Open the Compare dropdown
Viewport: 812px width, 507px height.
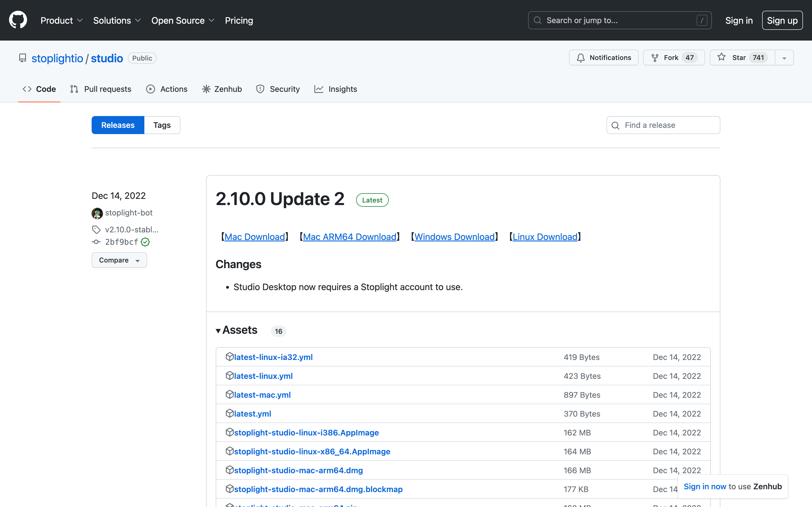point(119,260)
